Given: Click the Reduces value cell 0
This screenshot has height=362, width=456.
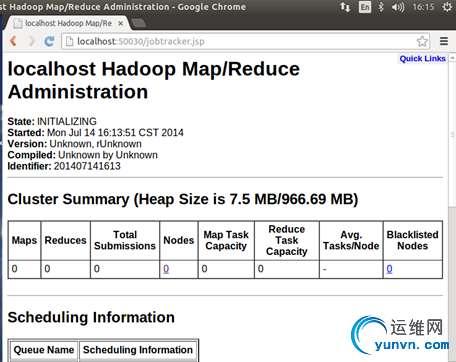Looking at the screenshot, I should click(65, 269).
